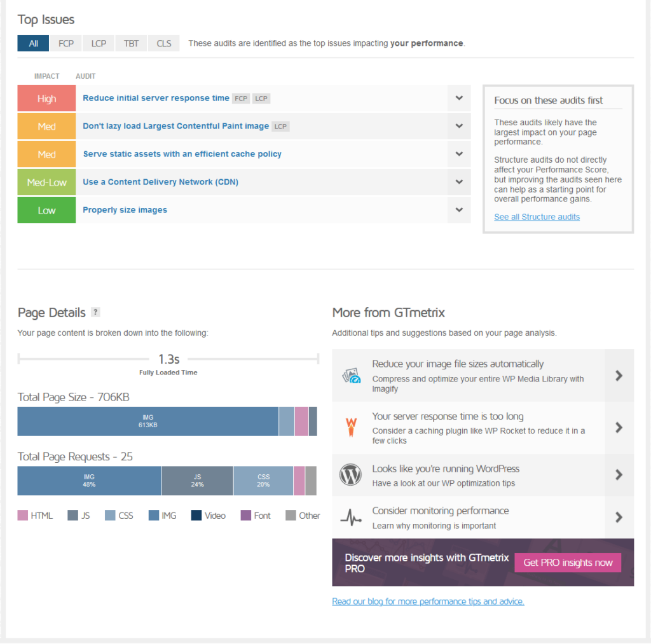
Task: Open the arrow beside 'Consider monitoring performance'
Action: [619, 517]
